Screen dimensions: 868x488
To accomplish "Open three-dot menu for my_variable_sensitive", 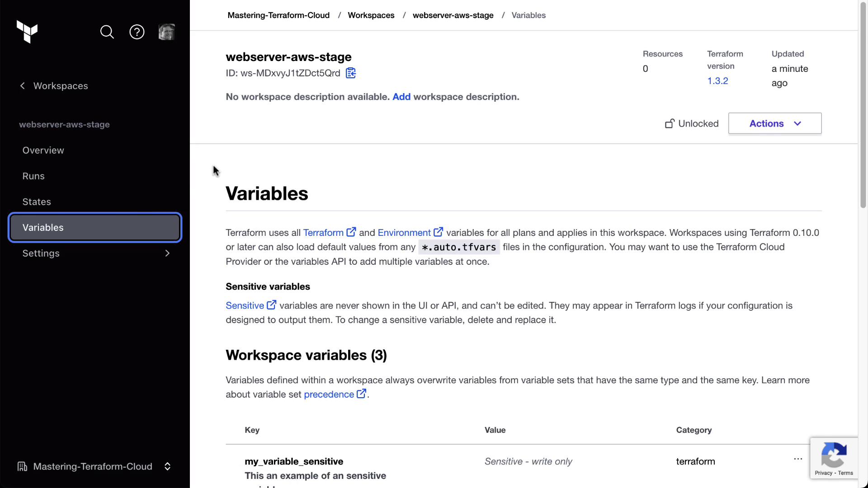I will (798, 459).
